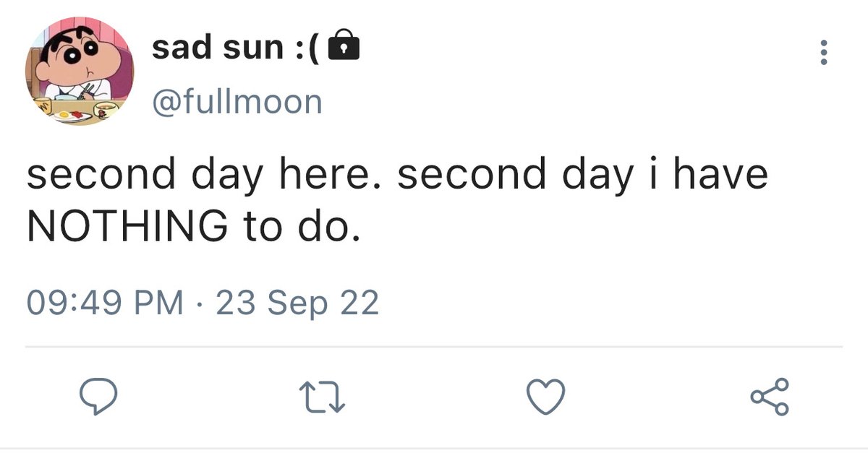The width and height of the screenshot is (868, 461).
Task: Click the horizontal divider above the action icons
Action: tap(434, 348)
